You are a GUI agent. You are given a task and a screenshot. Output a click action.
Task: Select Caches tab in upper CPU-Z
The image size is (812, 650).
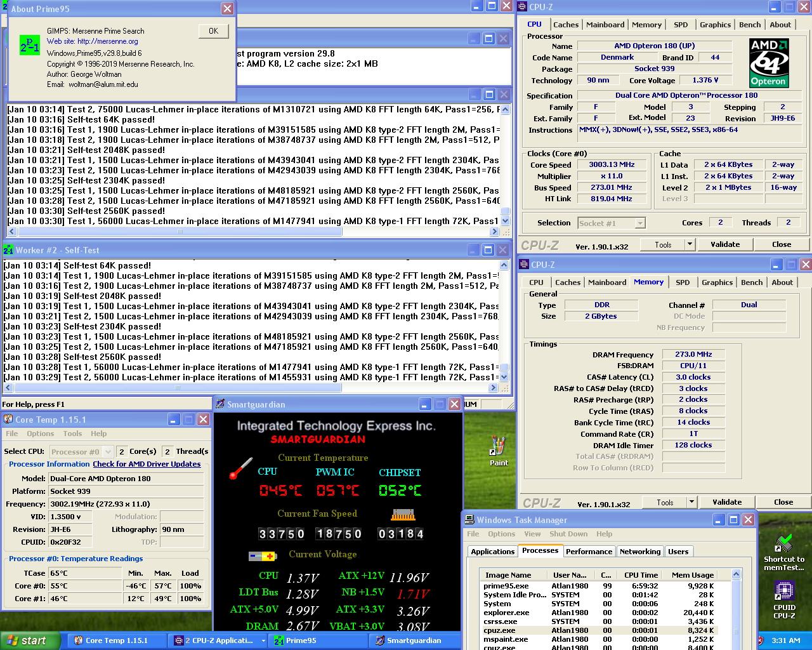pyautogui.click(x=566, y=25)
